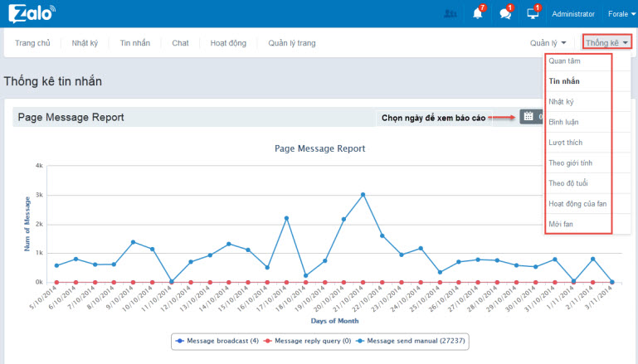Click the Zalo logo icon

coord(31,14)
